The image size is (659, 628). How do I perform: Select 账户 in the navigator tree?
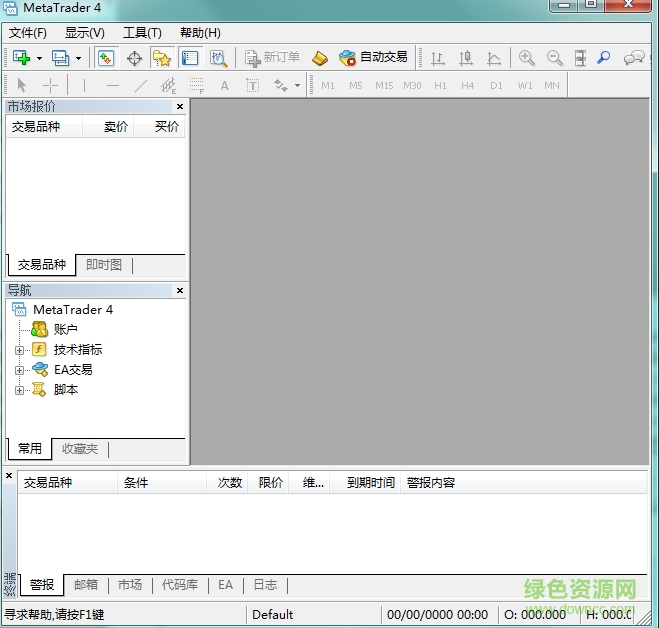(66, 329)
